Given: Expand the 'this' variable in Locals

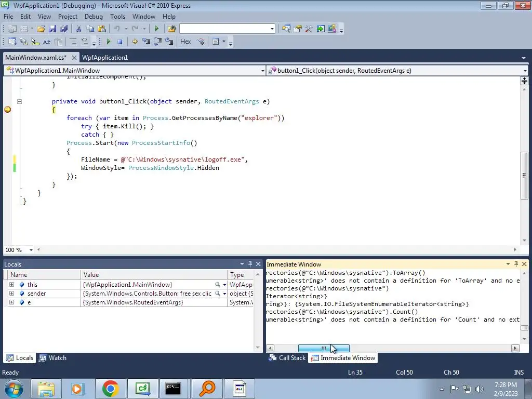Looking at the screenshot, I should pos(12,284).
